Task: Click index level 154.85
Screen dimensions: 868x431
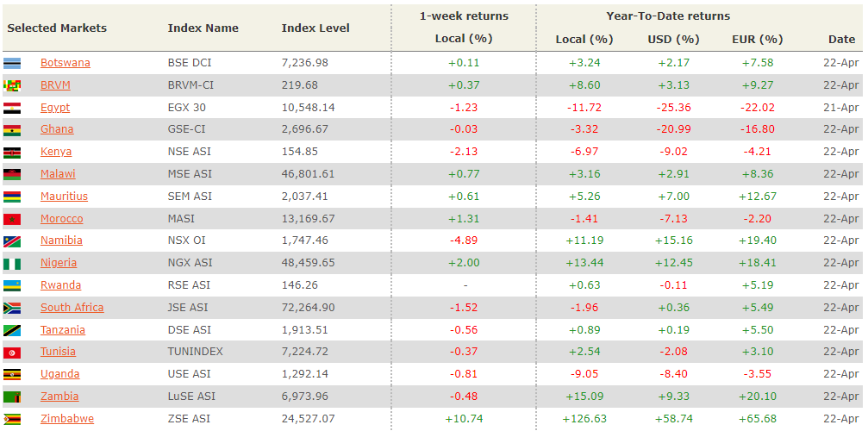Action: tap(297, 152)
